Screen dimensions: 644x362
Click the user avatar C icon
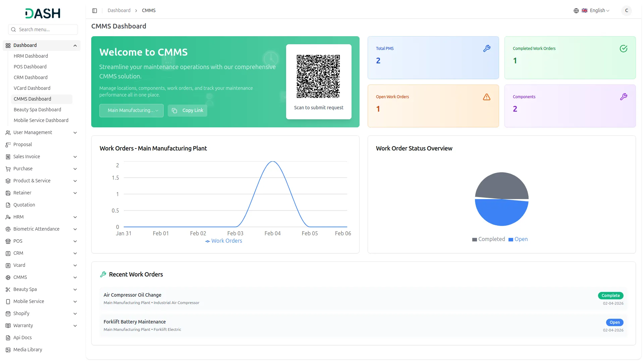click(626, 11)
